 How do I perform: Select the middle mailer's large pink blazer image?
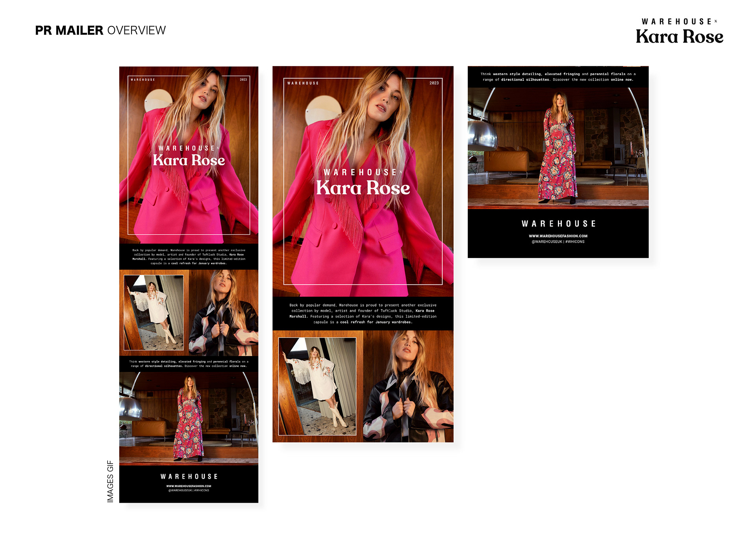pyautogui.click(x=363, y=181)
